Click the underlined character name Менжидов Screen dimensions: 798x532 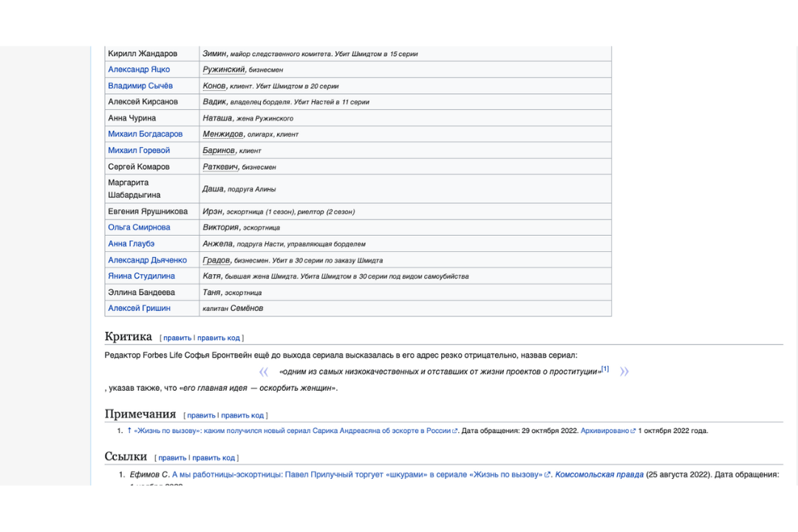tap(223, 134)
